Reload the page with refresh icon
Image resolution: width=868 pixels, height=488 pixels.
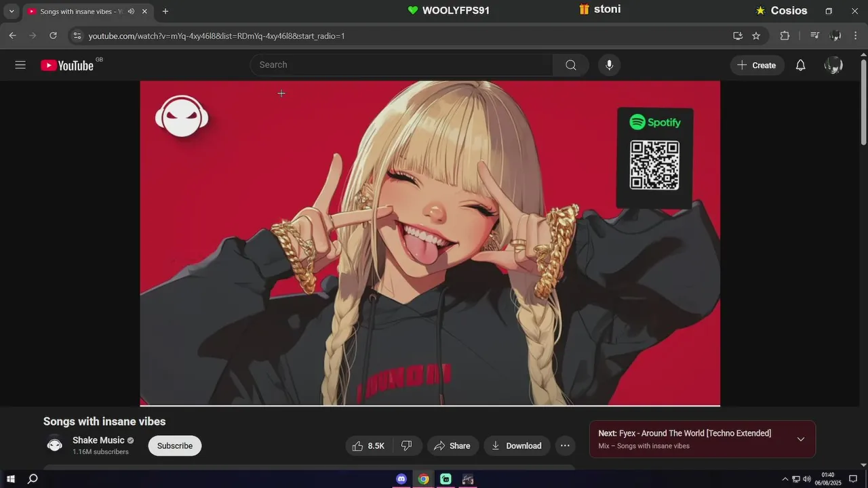click(53, 36)
